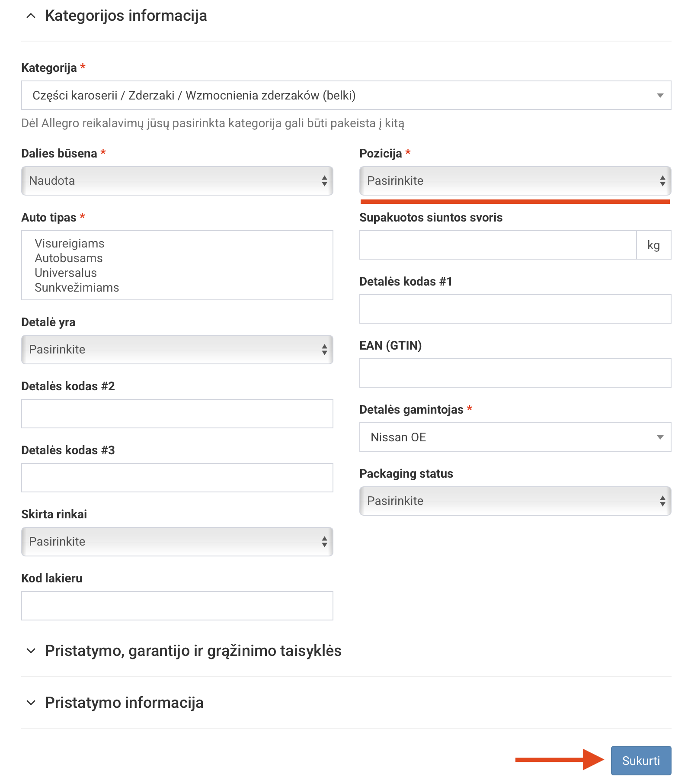Pick Sunkvežimiams in Auto tipas list

click(x=77, y=288)
